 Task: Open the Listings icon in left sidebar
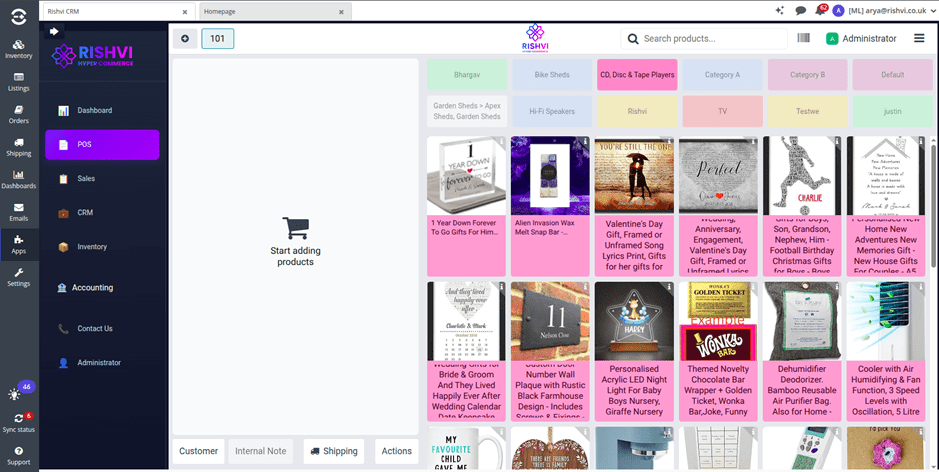pyautogui.click(x=18, y=82)
